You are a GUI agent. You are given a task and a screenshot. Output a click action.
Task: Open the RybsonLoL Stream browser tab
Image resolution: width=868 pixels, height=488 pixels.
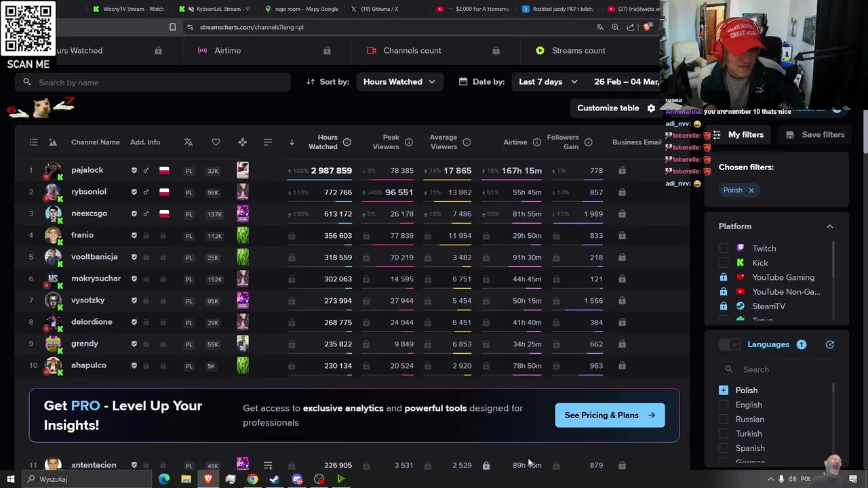click(215, 9)
